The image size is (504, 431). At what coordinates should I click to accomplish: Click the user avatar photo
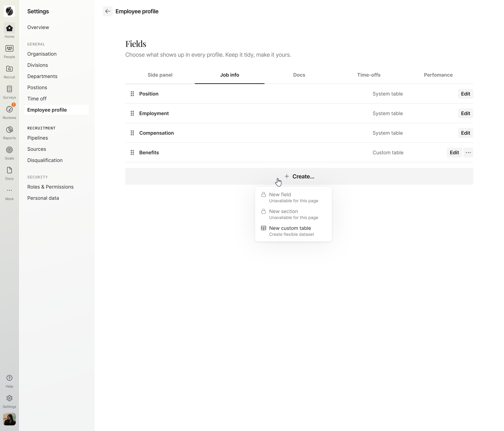tap(9, 419)
